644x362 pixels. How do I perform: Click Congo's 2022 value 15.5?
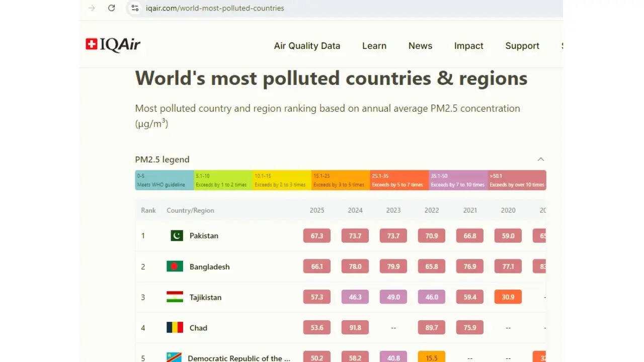click(x=432, y=357)
